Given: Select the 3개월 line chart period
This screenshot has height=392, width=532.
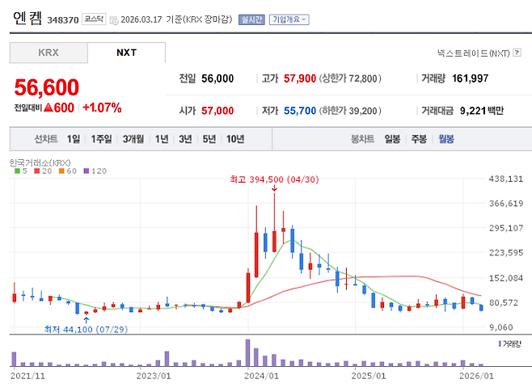Looking at the screenshot, I should click(133, 139).
